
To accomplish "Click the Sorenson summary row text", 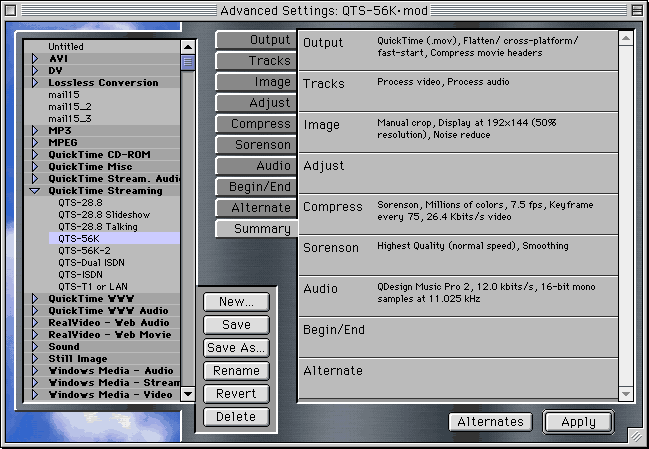I will tap(473, 246).
